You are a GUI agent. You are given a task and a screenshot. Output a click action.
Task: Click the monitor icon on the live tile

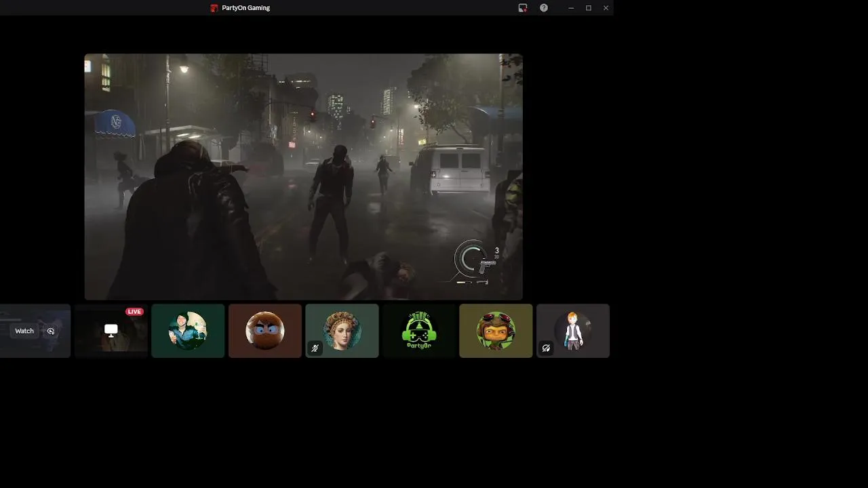pyautogui.click(x=111, y=330)
